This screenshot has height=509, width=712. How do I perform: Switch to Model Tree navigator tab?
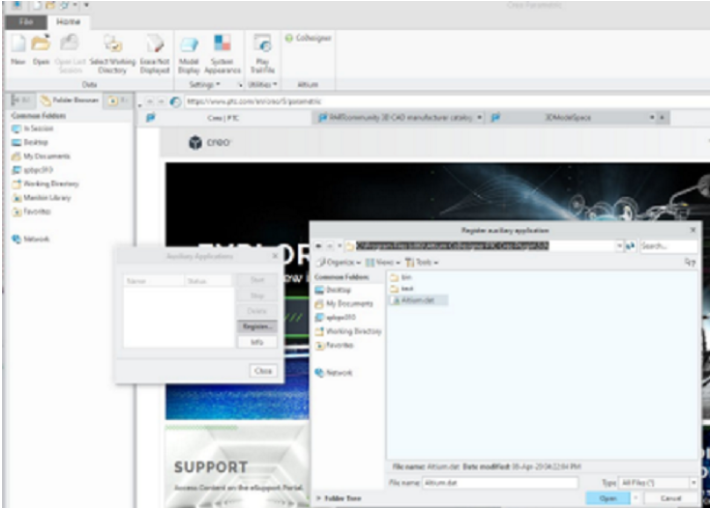tap(22, 100)
